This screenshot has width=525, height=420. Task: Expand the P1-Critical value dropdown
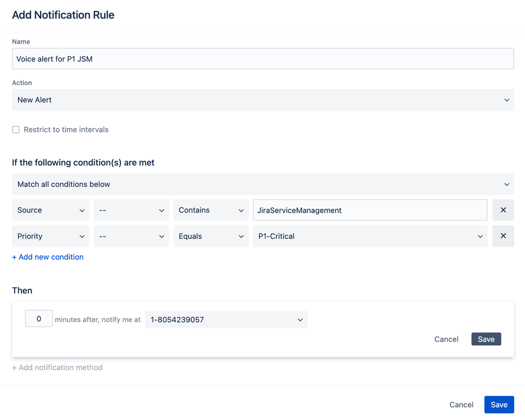pyautogui.click(x=370, y=236)
